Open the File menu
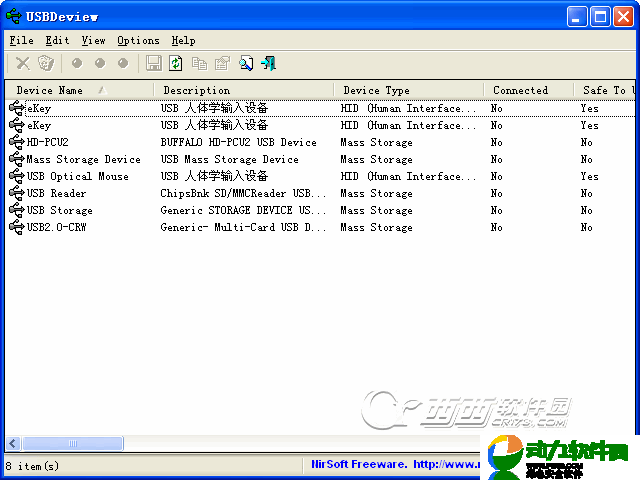Viewport: 640px width, 480px height. point(21,41)
